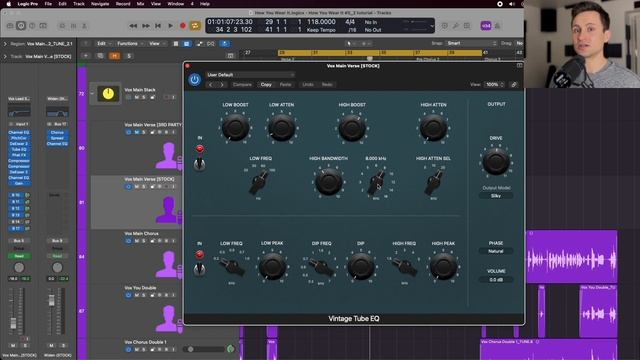Open the Functions menu in Tracks area
Viewport: 640px width, 360px height.
pos(130,43)
